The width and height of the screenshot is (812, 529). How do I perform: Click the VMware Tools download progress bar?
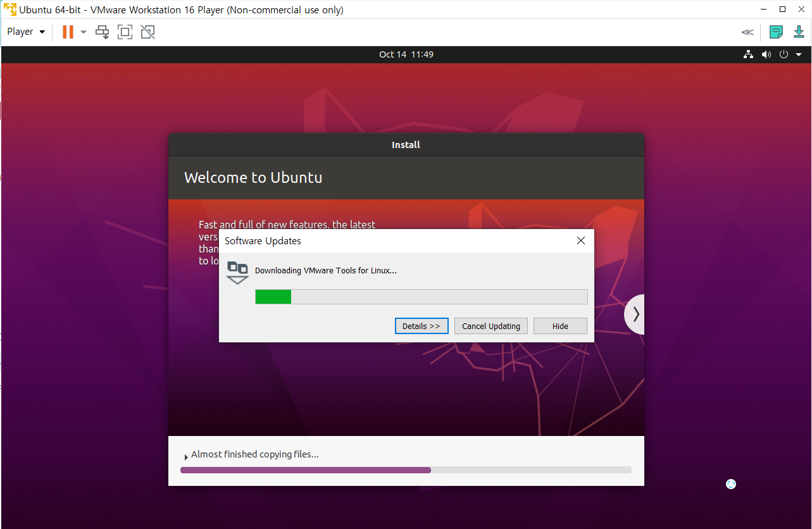coord(422,297)
